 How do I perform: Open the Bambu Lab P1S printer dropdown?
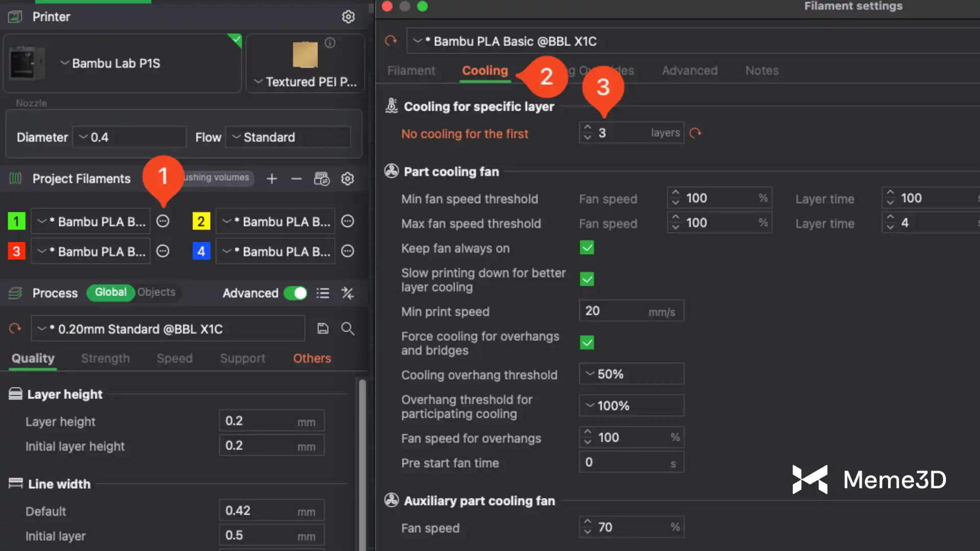point(116,63)
